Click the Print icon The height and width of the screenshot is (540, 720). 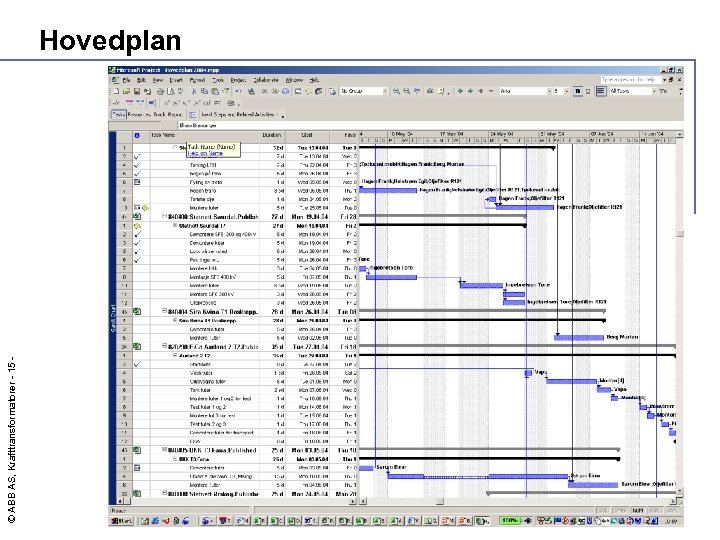pyautogui.click(x=160, y=91)
